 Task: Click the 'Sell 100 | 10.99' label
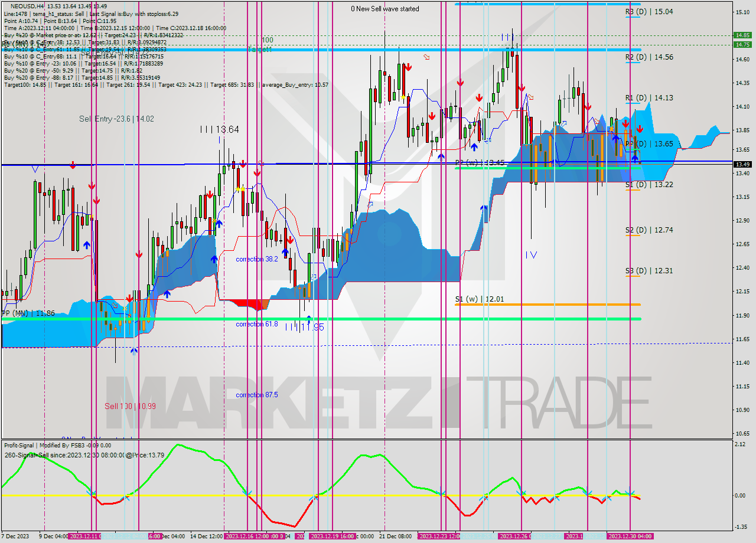(x=130, y=406)
